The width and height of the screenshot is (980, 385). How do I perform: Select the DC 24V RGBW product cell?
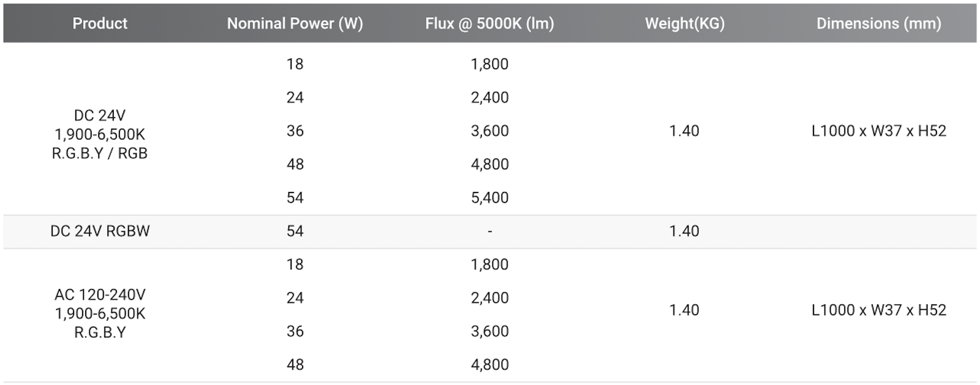(x=100, y=231)
